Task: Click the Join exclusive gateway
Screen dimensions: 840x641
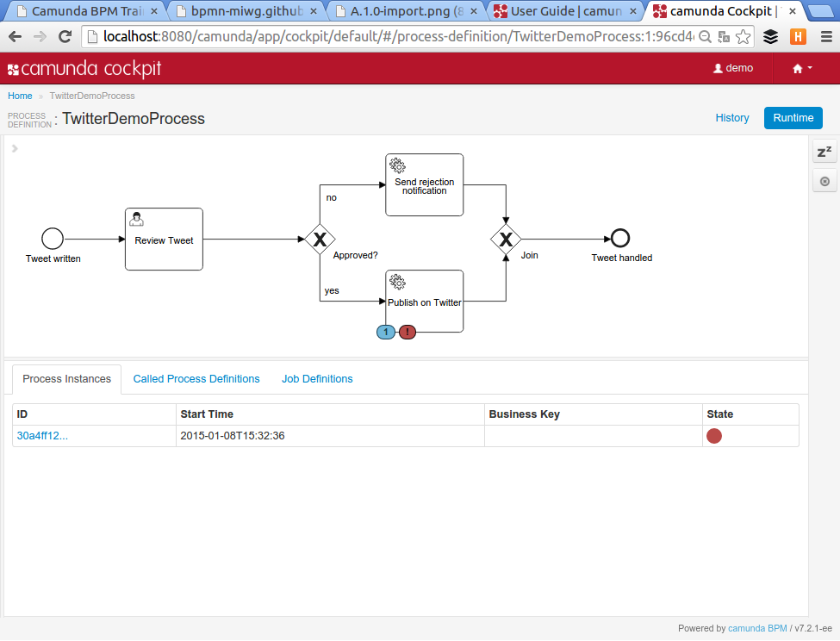Action: click(506, 239)
